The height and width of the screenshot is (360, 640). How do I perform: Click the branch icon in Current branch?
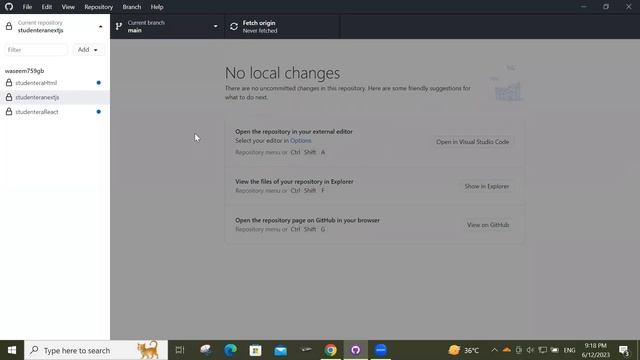(119, 27)
